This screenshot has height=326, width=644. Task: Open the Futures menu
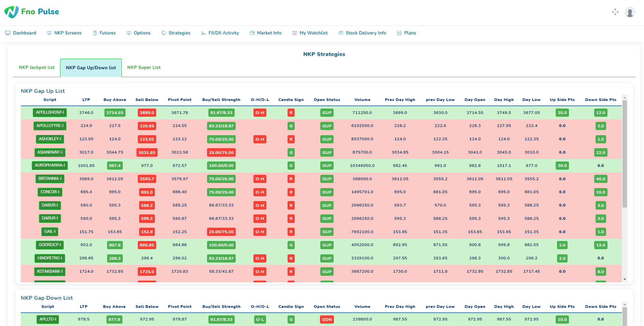click(104, 33)
